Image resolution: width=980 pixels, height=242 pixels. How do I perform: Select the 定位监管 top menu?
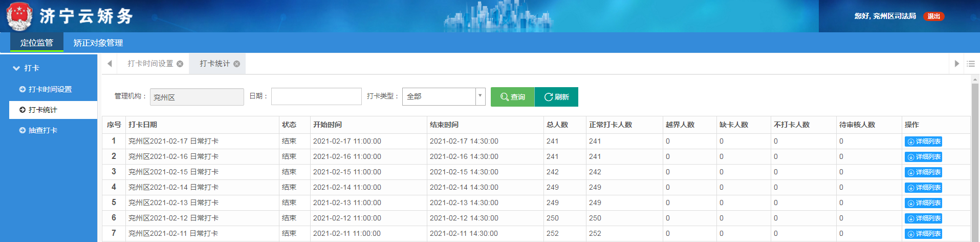[x=36, y=43]
